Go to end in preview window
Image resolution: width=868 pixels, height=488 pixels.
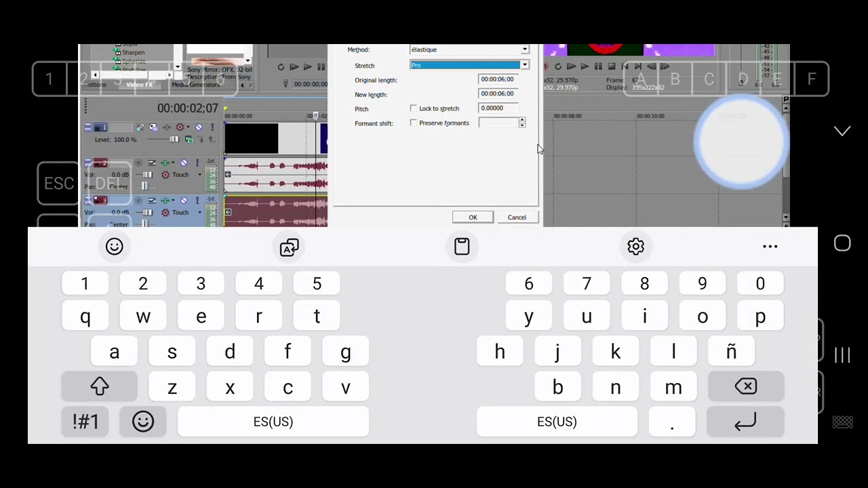click(637, 66)
